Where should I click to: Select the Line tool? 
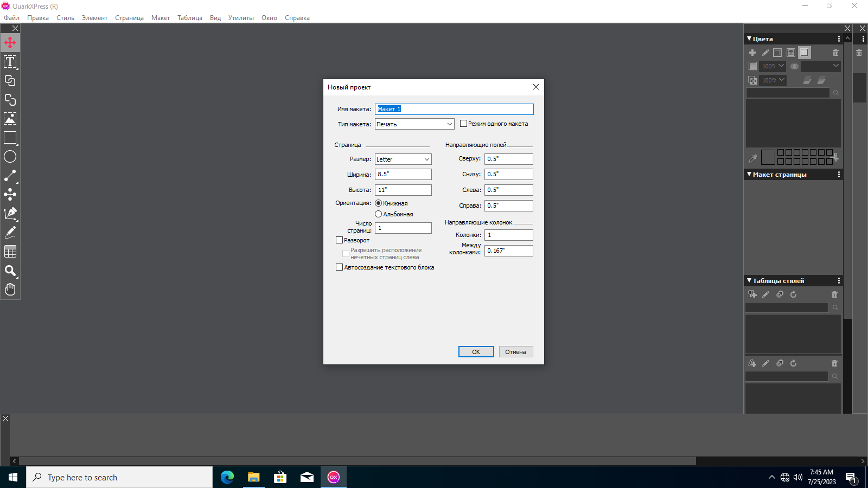pos(10,176)
